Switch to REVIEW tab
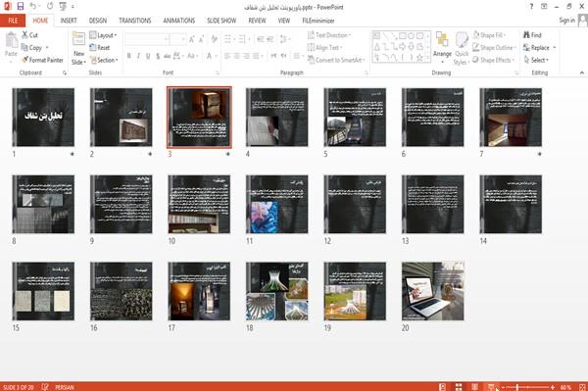The image size is (588, 391). tap(257, 21)
